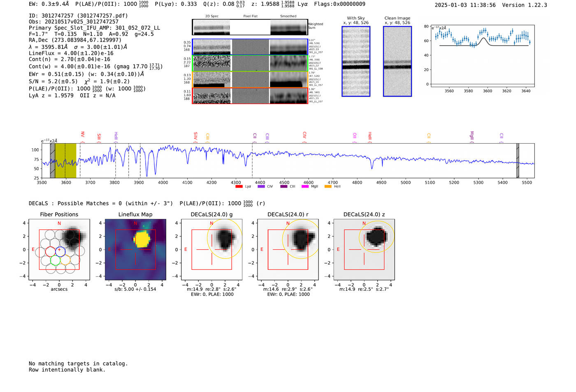The width and height of the screenshot is (576, 392).
Task: Select the green-outlined 2D spectrum row
Action: 250,63
